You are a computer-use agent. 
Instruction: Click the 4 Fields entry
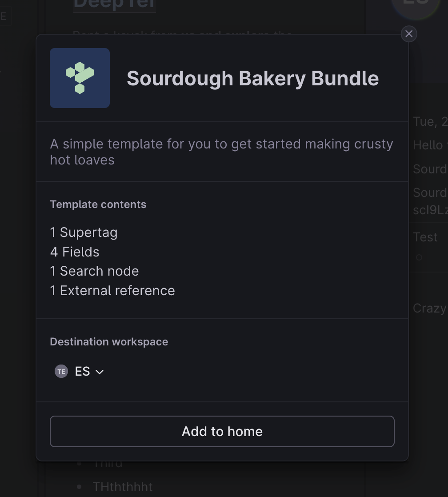coord(75,252)
